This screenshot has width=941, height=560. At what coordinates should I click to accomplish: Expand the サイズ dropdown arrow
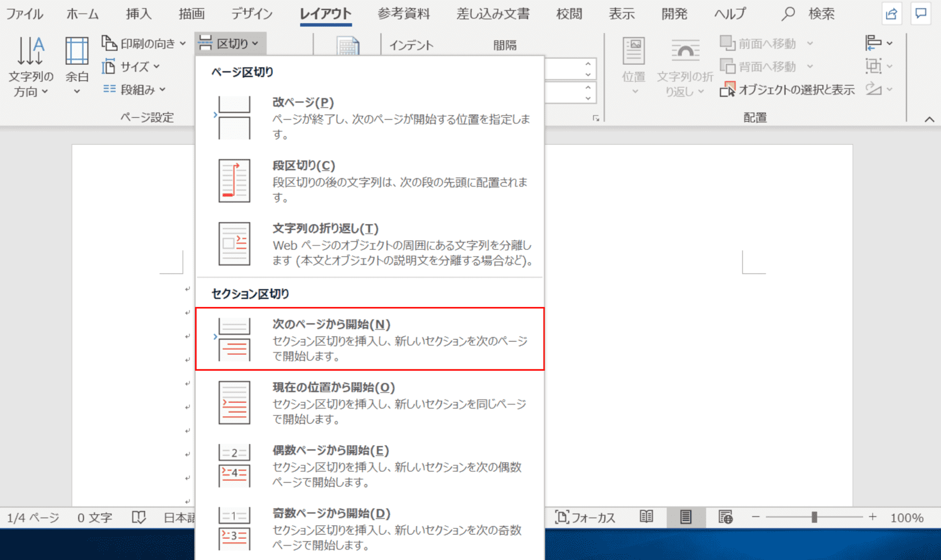click(x=157, y=66)
